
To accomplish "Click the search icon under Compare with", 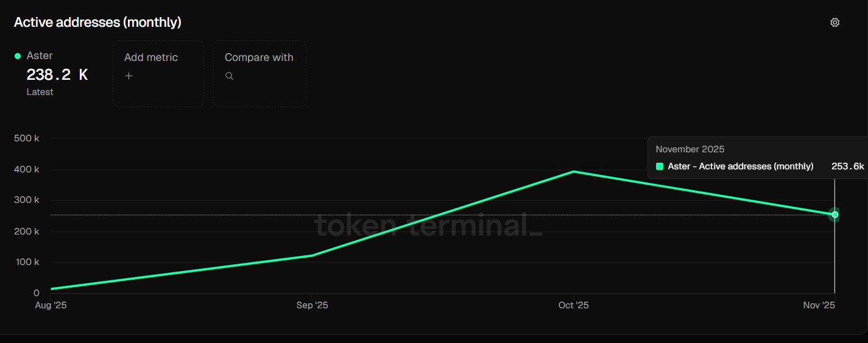I will coord(229,76).
